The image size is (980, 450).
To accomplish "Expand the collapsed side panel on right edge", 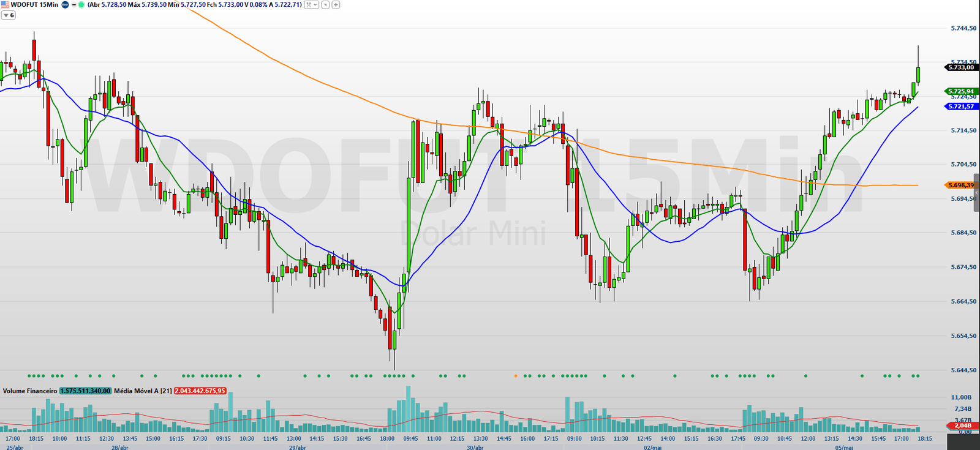I will pos(976,193).
